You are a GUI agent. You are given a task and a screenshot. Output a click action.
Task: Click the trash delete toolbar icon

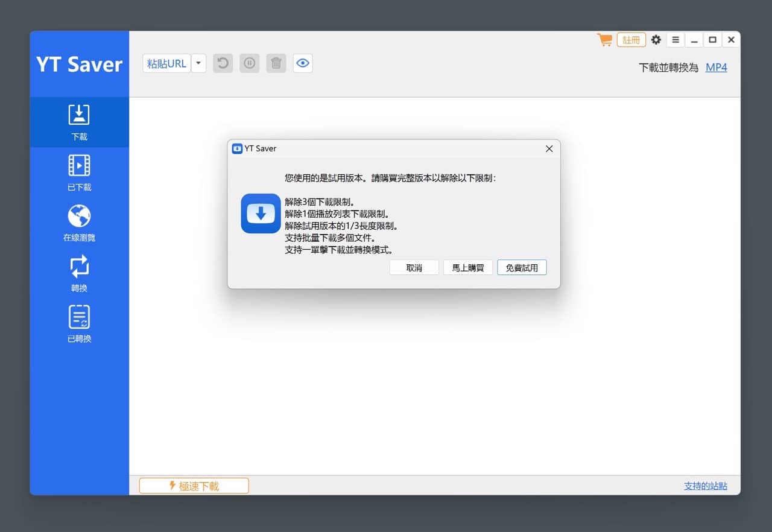click(276, 63)
